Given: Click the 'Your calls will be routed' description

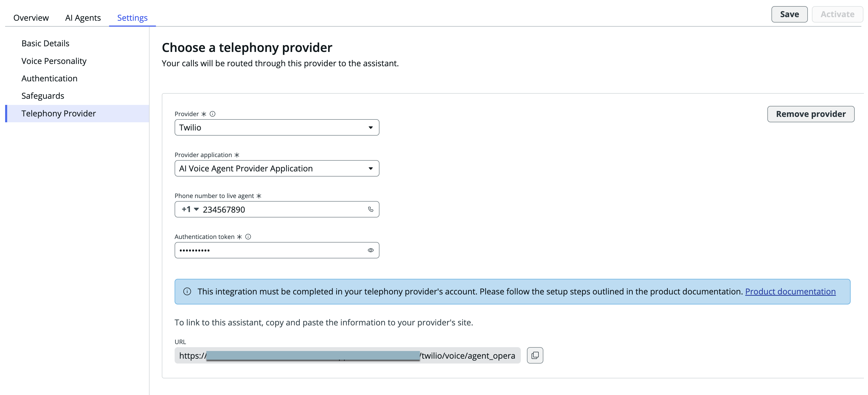Looking at the screenshot, I should (280, 64).
